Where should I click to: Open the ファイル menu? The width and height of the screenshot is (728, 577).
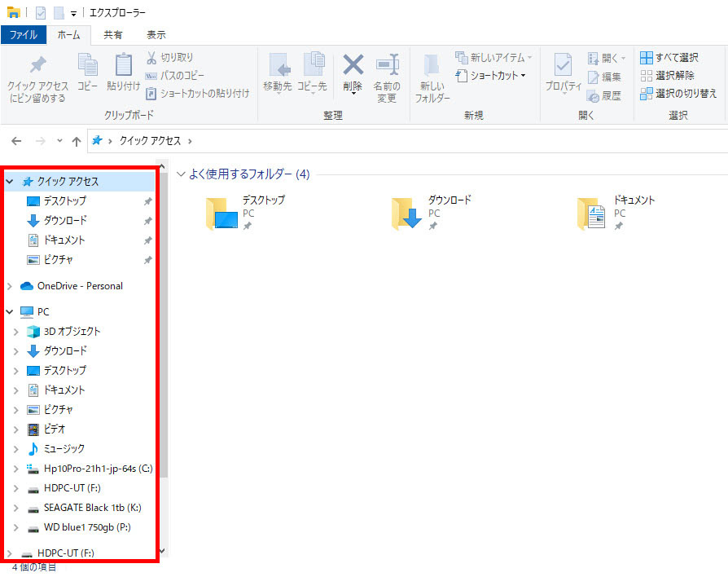click(x=23, y=35)
